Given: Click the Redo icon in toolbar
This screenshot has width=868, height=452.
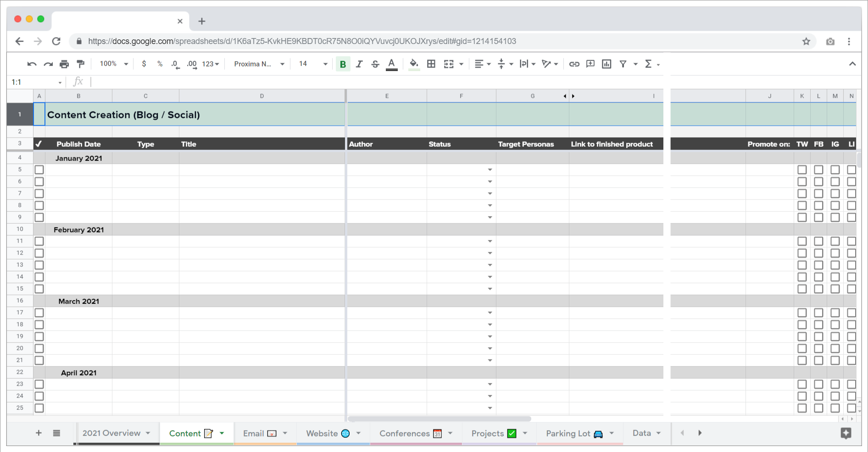Looking at the screenshot, I should pos(48,64).
